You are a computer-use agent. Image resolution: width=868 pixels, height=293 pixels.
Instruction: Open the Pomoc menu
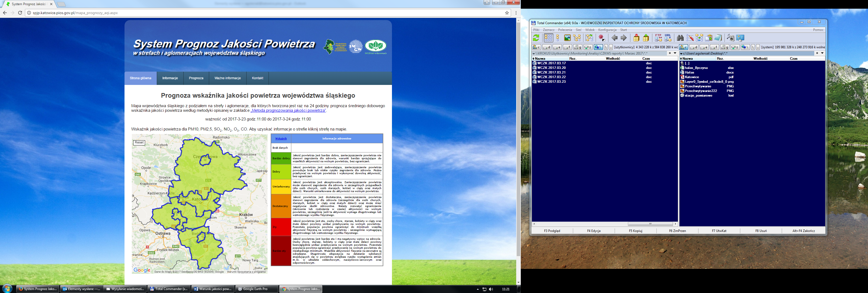point(818,30)
